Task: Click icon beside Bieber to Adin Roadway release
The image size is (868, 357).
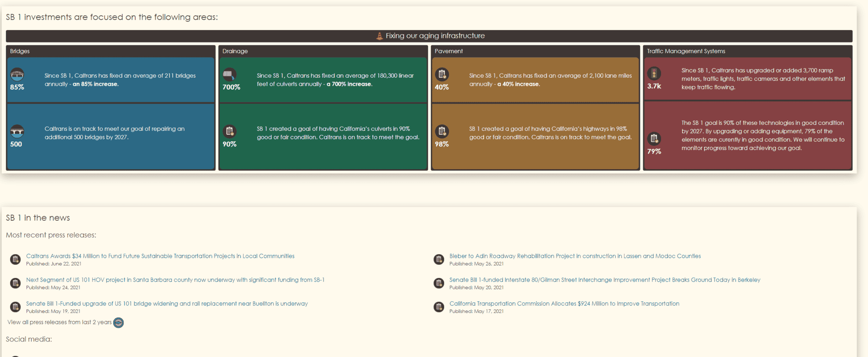Action: (x=439, y=260)
